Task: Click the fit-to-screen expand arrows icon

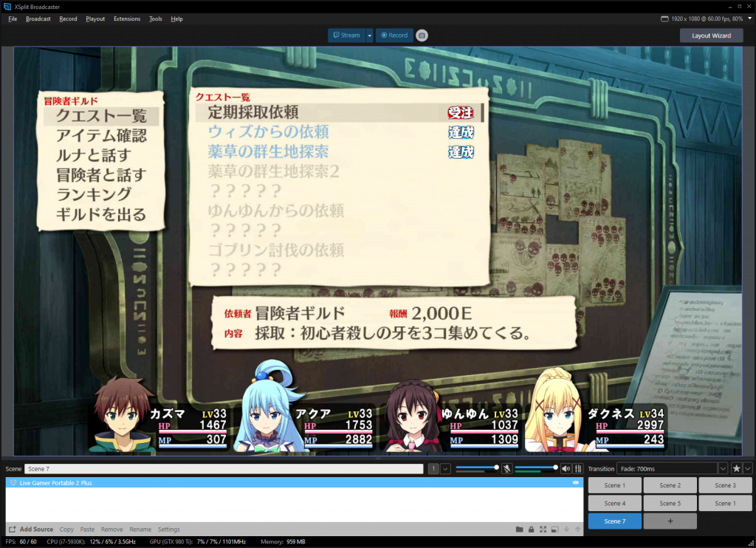Action: click(543, 530)
